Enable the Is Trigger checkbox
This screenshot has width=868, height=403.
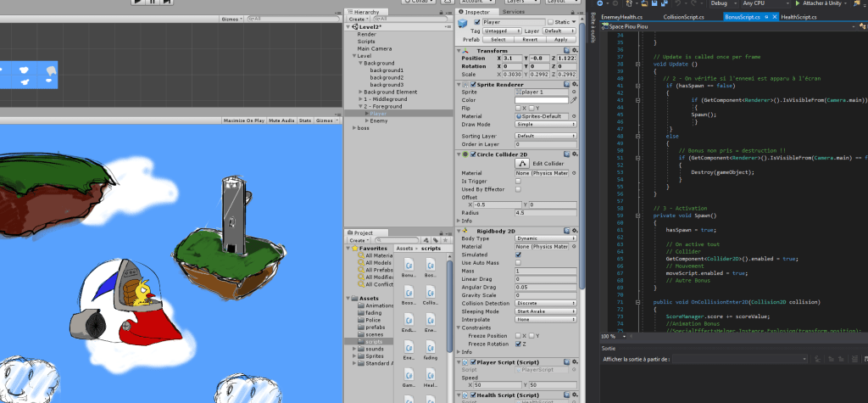[x=519, y=181]
